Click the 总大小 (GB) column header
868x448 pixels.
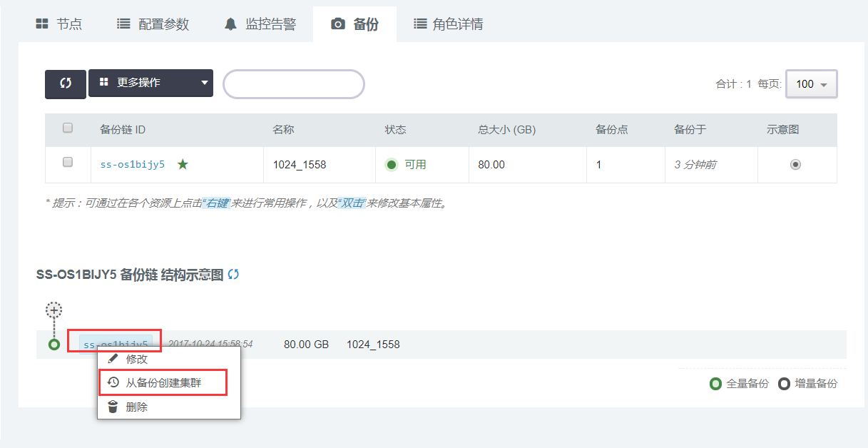click(x=506, y=130)
